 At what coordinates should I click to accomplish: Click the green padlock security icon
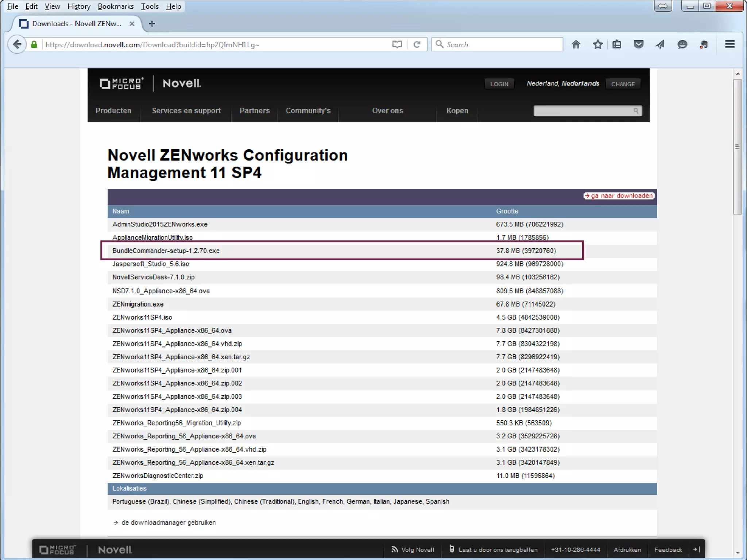[x=34, y=44]
